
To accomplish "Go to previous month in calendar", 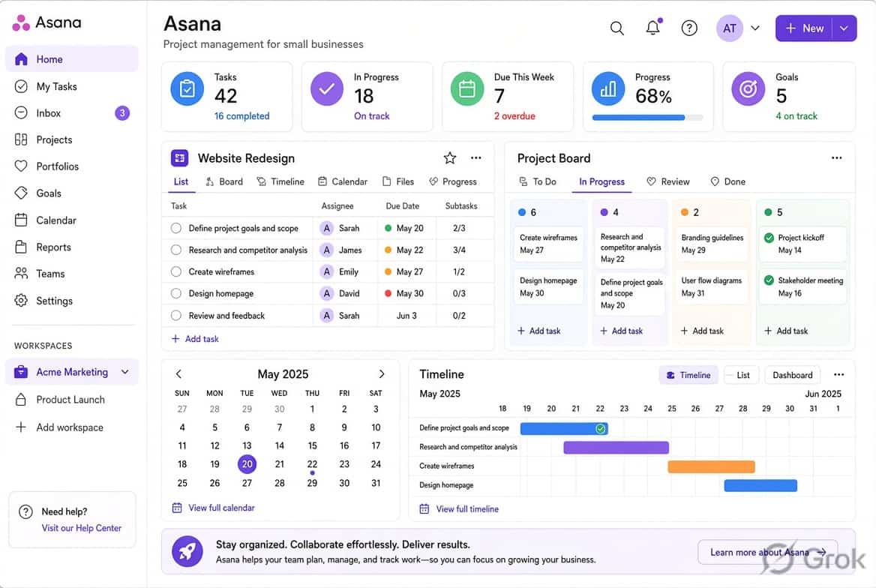I will coord(178,374).
